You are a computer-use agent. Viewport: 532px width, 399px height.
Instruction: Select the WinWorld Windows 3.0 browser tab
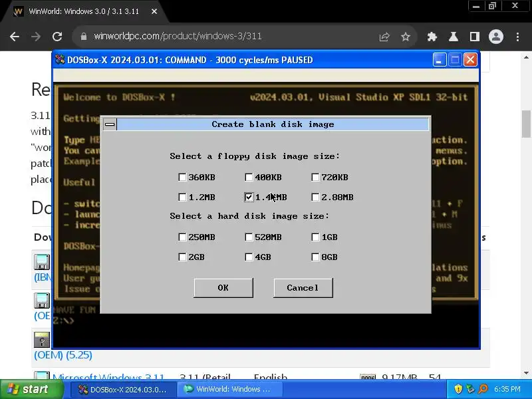point(84,11)
